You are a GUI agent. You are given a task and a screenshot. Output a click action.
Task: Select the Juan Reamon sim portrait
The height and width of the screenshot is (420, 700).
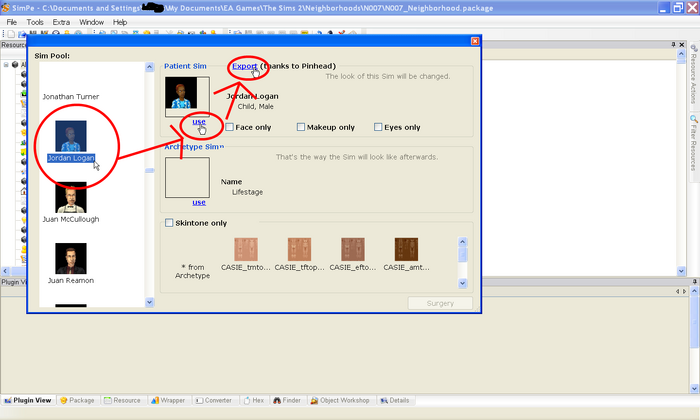tap(71, 258)
